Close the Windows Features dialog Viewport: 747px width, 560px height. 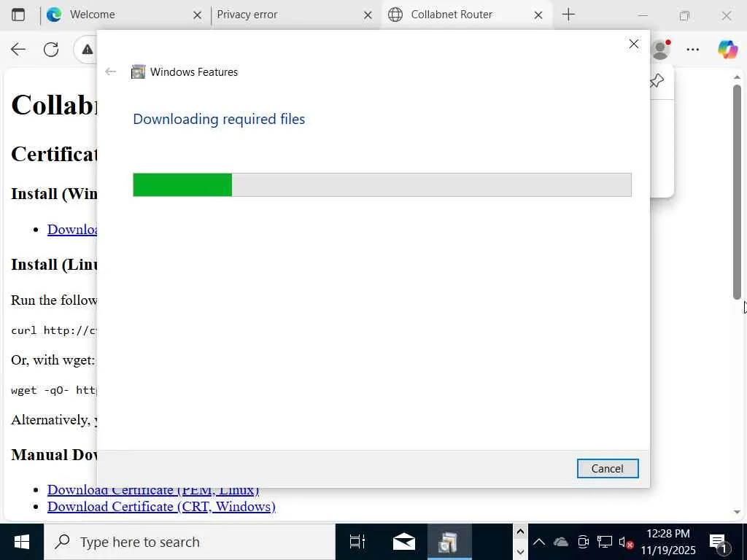pos(634,44)
